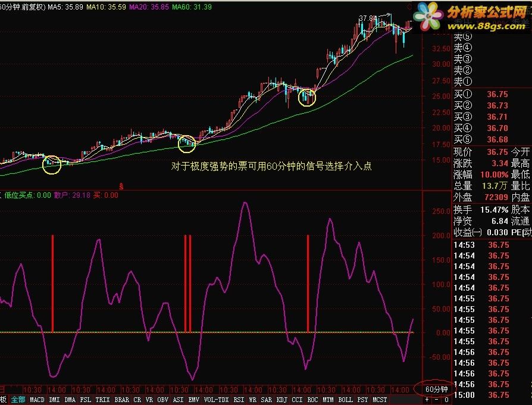
Task: Click the 14:53 trade tick row
Action: click(x=481, y=245)
